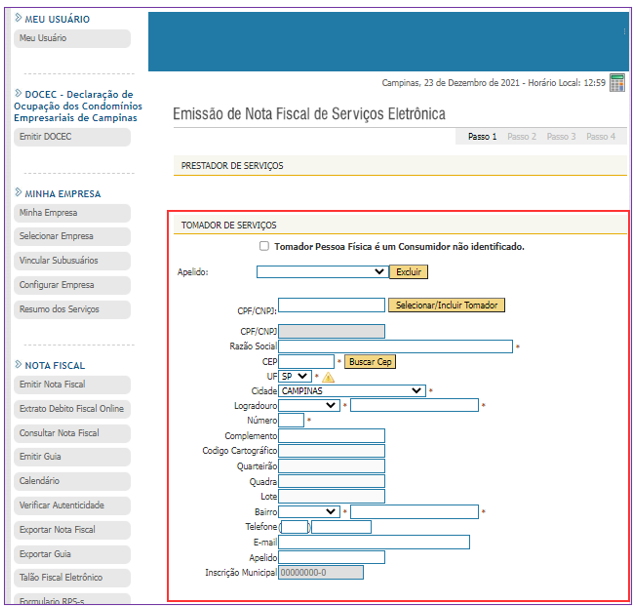Click the Inscrição Municipal field
Image resolution: width=636 pixels, height=610 pixels.
point(321,573)
